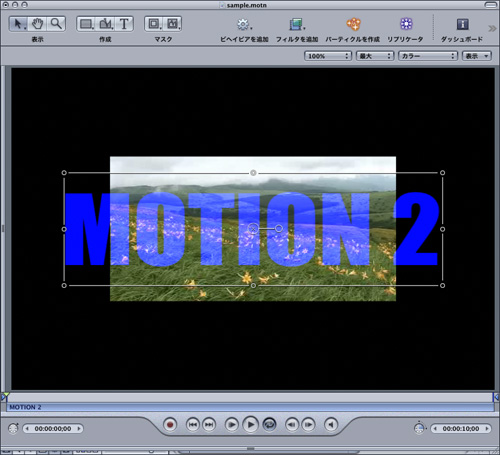Step forward one frame
Viewport: 500px width, 455px height.
308,425
